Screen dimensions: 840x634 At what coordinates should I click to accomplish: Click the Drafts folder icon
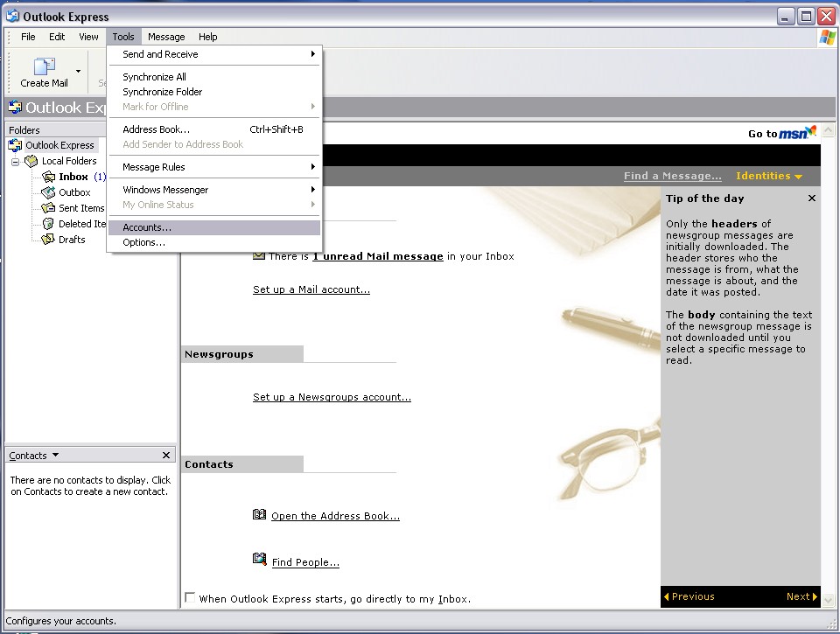tap(49, 239)
